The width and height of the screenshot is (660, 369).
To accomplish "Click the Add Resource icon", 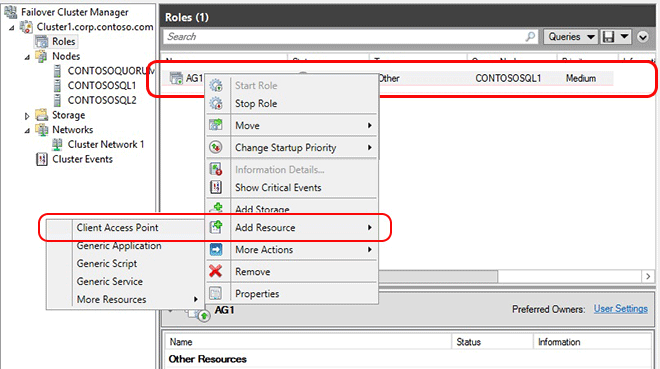I will pyautogui.click(x=216, y=227).
